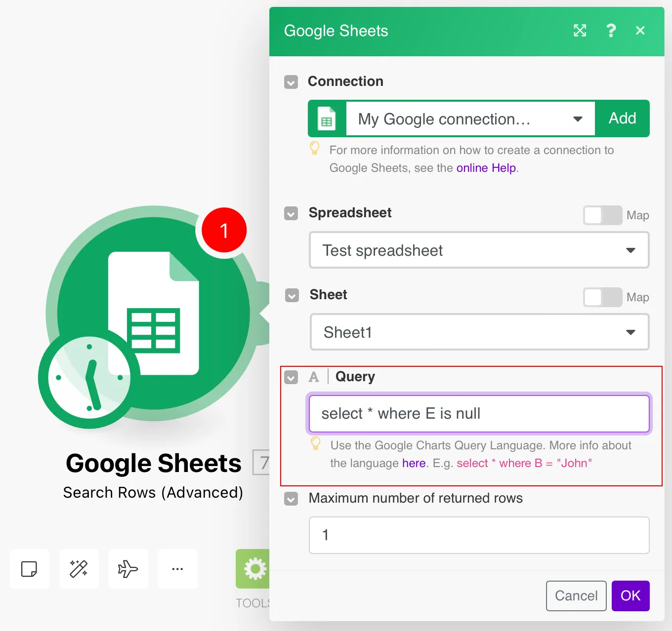Collapse the Query section
Screen dimensions: 672x631
coord(291,377)
